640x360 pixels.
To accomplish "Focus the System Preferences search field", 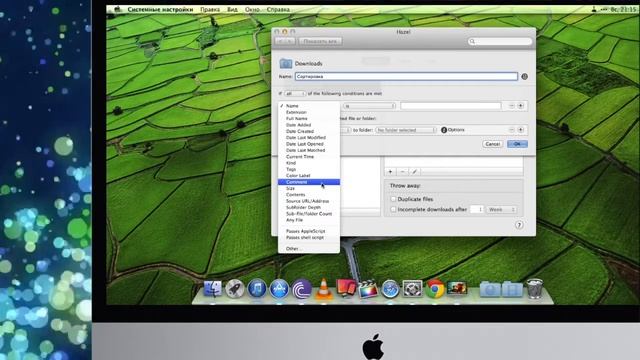I will [x=500, y=41].
